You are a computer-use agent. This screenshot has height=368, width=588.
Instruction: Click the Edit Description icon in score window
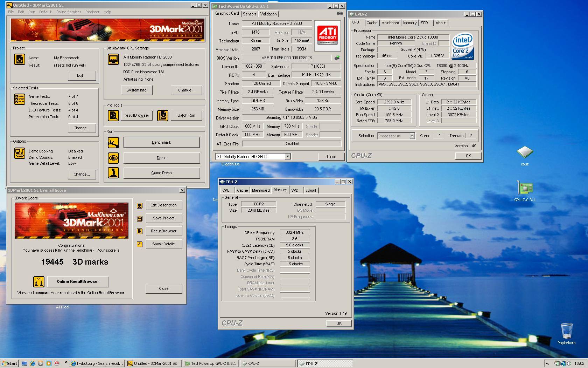tap(140, 205)
